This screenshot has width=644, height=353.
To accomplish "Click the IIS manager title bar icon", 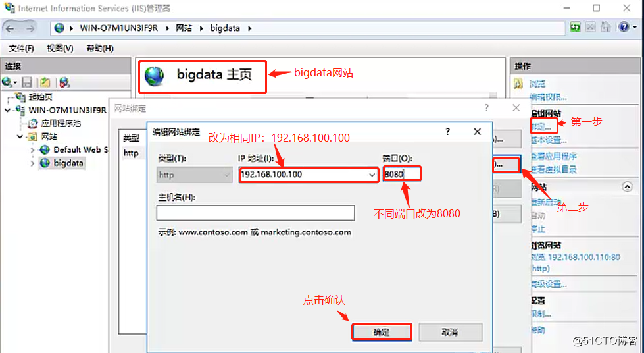I will pyautogui.click(x=9, y=8).
